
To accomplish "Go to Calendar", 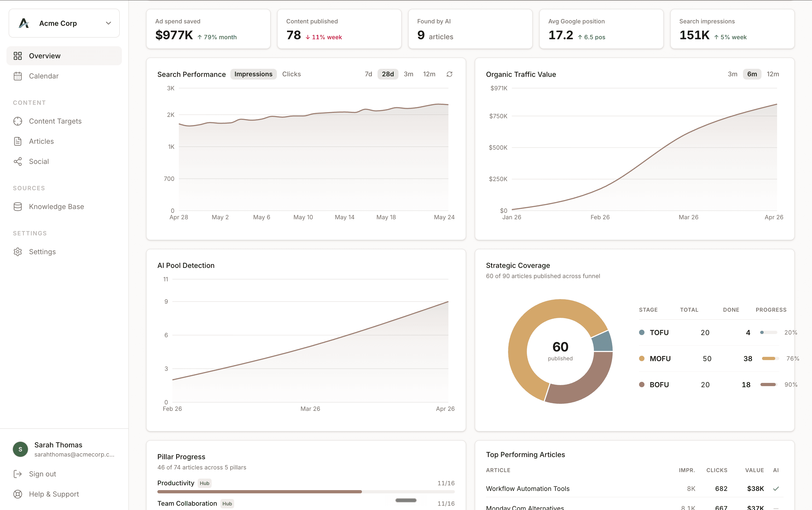I will pyautogui.click(x=64, y=76).
